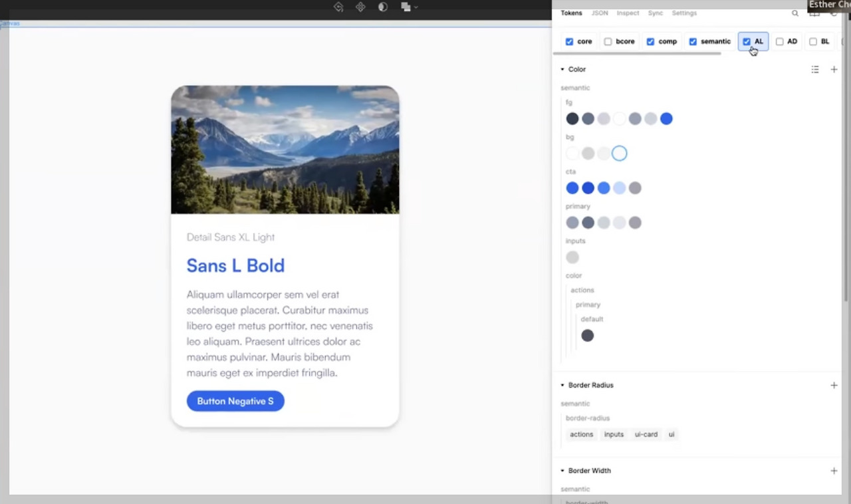Add a new Color token with plus icon
This screenshot has height=504, width=851.
[x=834, y=69]
